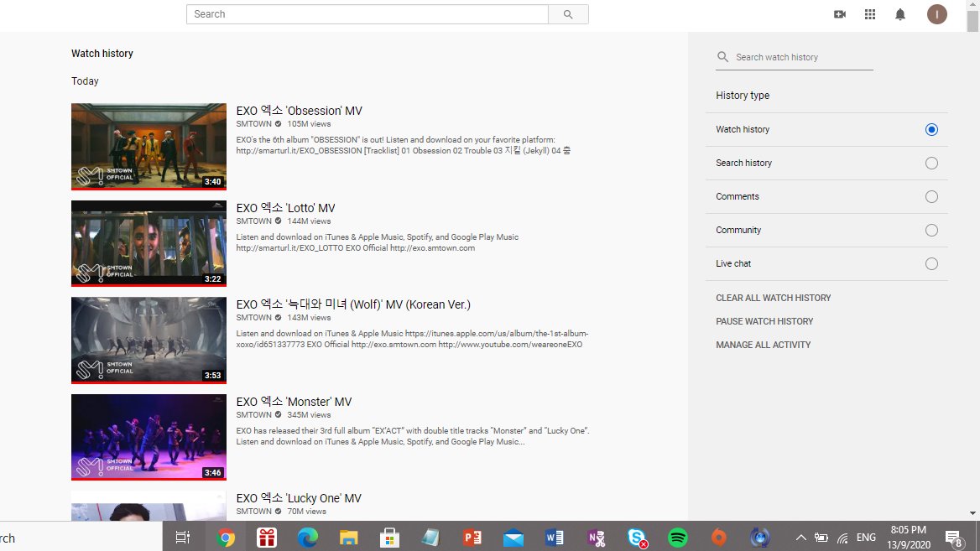Open Microsoft Word from the taskbar
The image size is (980, 551).
(x=555, y=538)
